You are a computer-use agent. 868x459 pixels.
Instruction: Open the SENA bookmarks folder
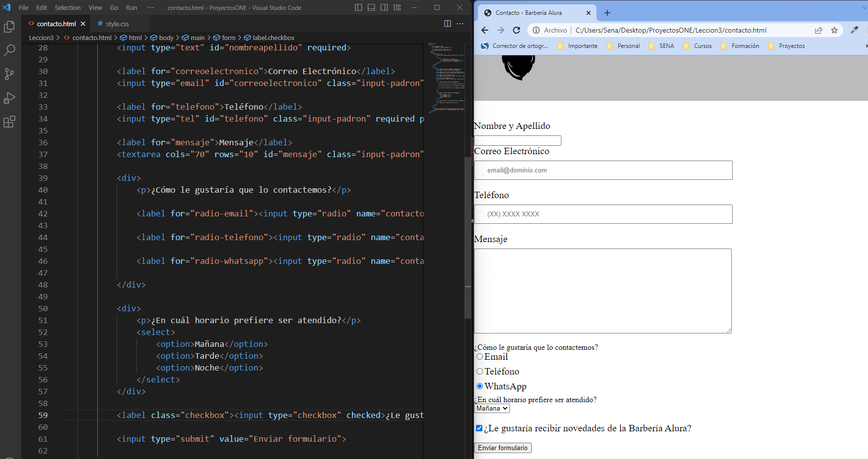click(x=661, y=46)
